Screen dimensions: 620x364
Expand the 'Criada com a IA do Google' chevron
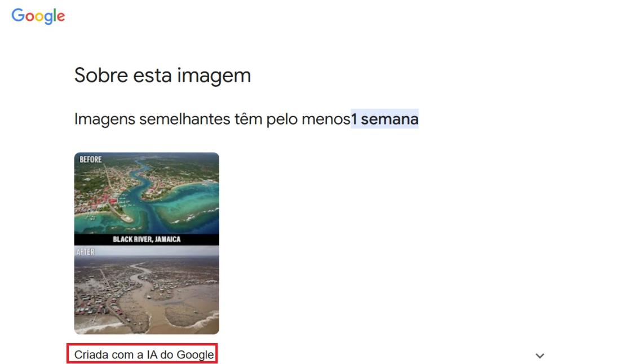(x=540, y=356)
